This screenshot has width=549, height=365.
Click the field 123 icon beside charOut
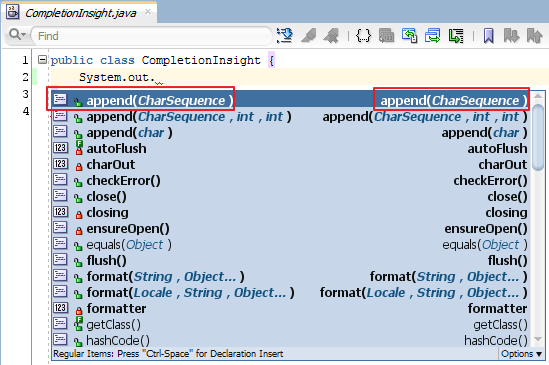pyautogui.click(x=60, y=164)
